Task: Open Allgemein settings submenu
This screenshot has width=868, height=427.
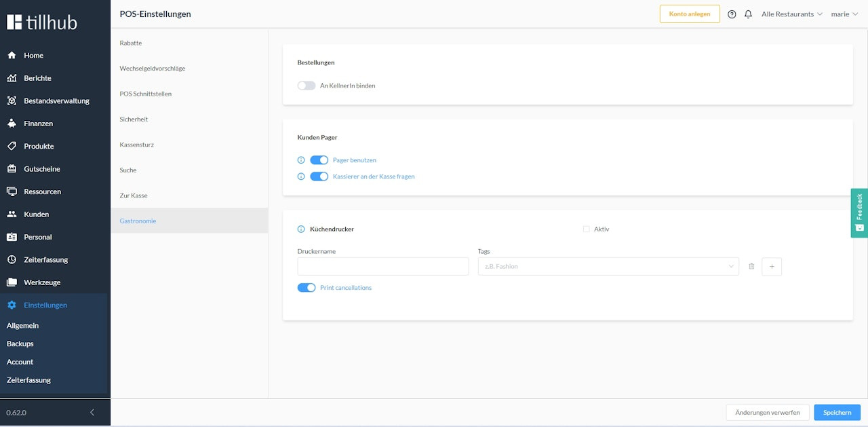Action: 22,326
